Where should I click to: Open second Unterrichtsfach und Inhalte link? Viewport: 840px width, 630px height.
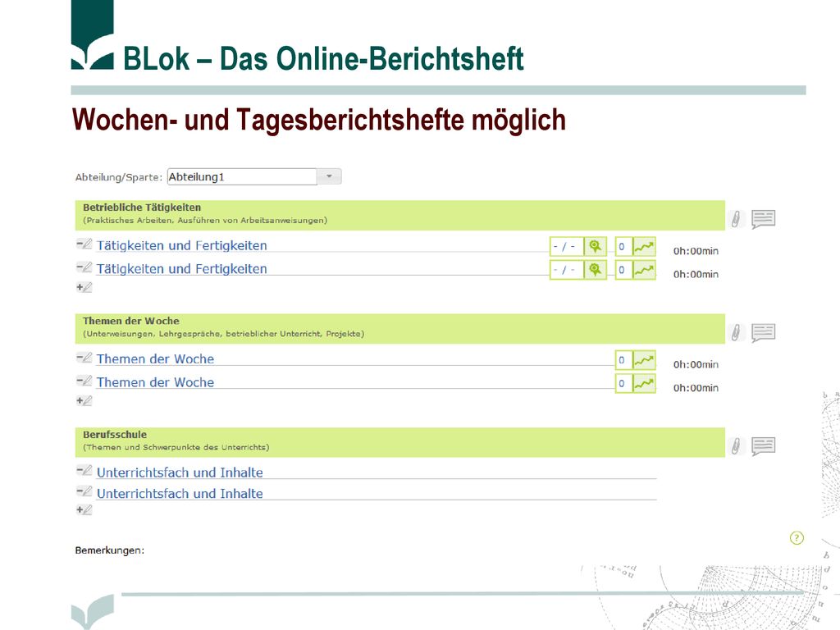[180, 493]
